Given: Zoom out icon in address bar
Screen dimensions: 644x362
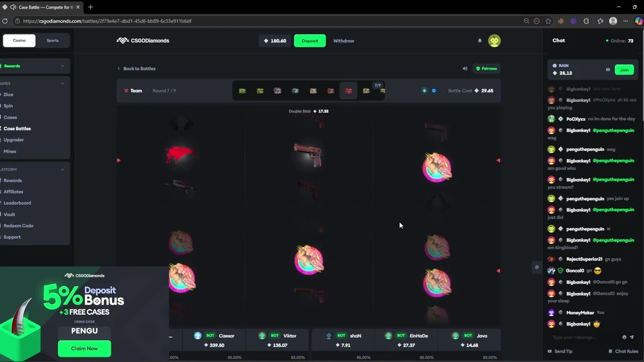Looking at the screenshot, I should coord(526,21).
